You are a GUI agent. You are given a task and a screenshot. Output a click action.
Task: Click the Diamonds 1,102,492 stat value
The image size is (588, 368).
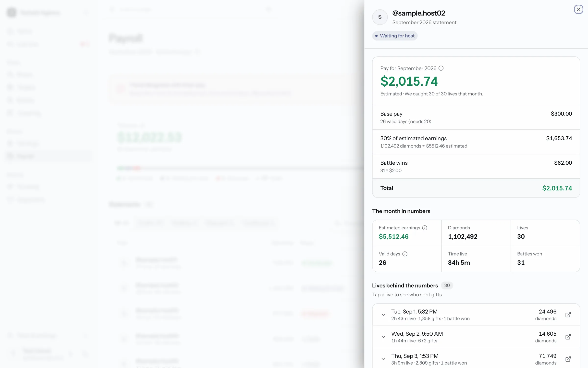point(463,237)
